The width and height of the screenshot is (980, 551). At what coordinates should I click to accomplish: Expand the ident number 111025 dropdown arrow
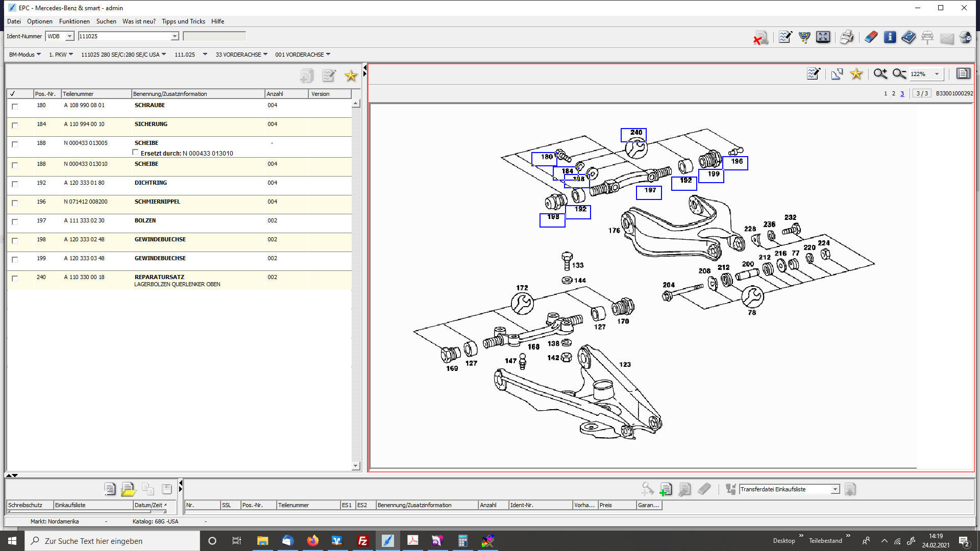[175, 36]
